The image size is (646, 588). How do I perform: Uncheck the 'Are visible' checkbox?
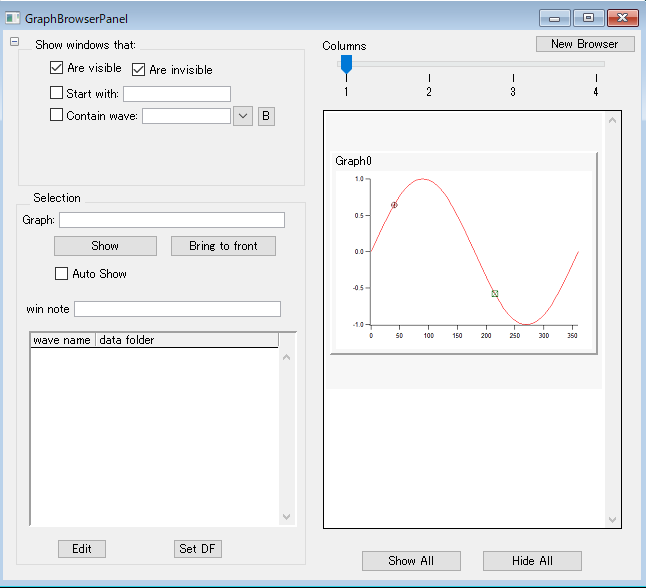[x=57, y=69]
